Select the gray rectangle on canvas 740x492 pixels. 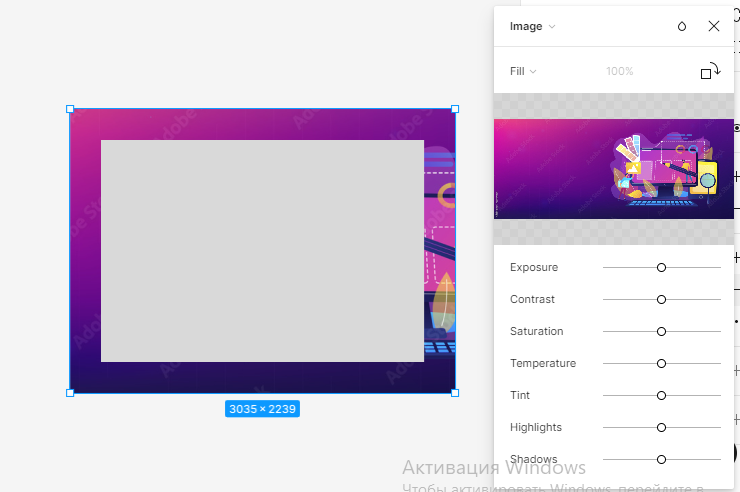click(x=262, y=251)
